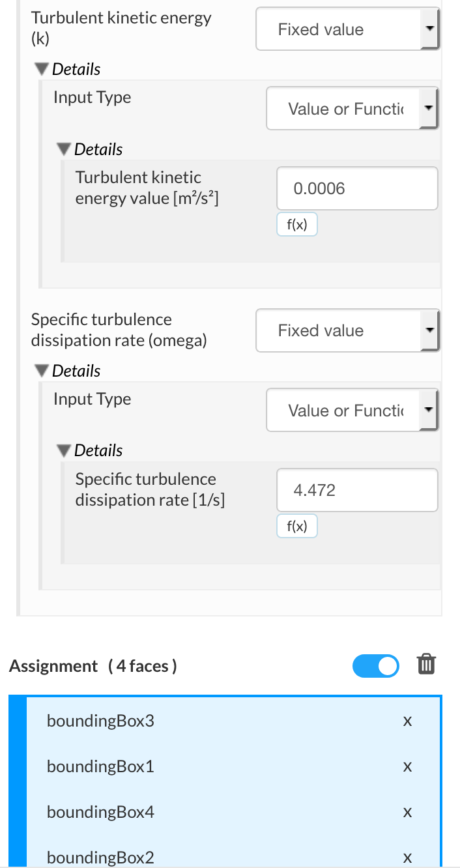The width and height of the screenshot is (460, 868).
Task: Remove boundingBox2 from assignment
Action: point(407,858)
